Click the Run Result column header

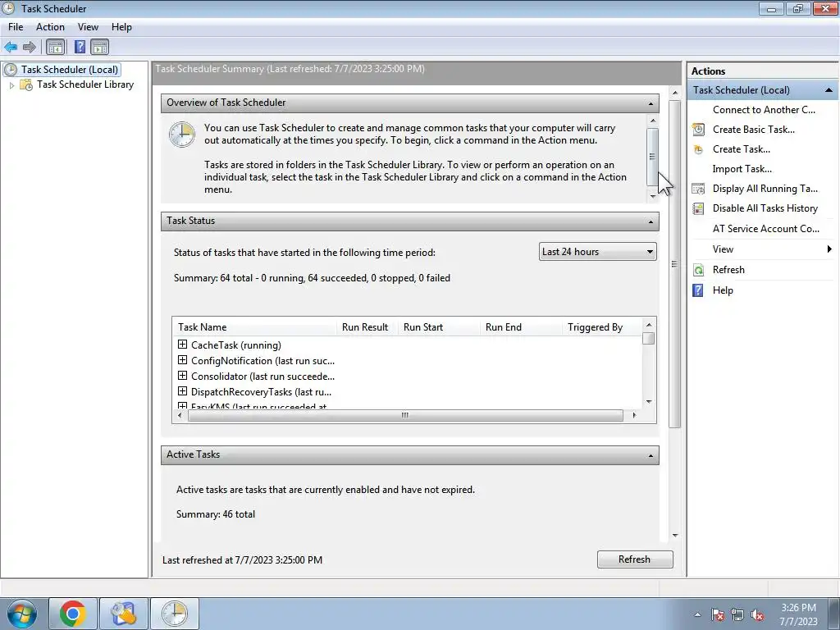(x=367, y=327)
